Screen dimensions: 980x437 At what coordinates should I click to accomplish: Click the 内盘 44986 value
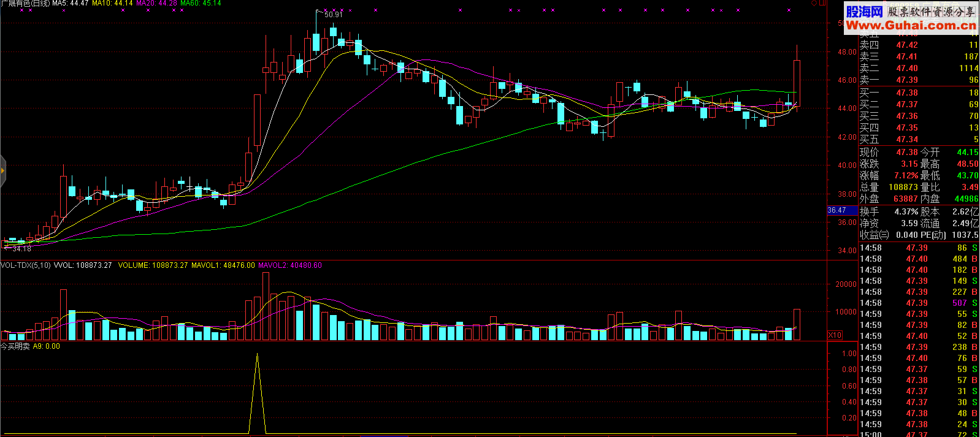(967, 199)
